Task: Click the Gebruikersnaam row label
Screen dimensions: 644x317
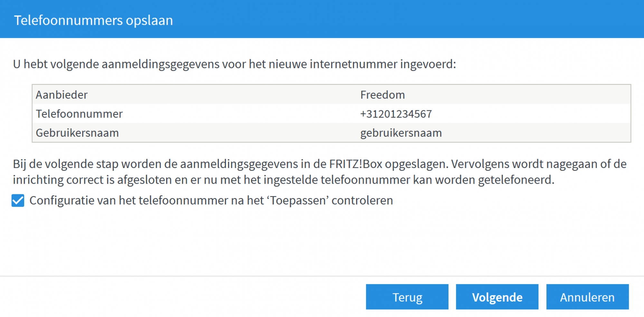Action: [77, 133]
